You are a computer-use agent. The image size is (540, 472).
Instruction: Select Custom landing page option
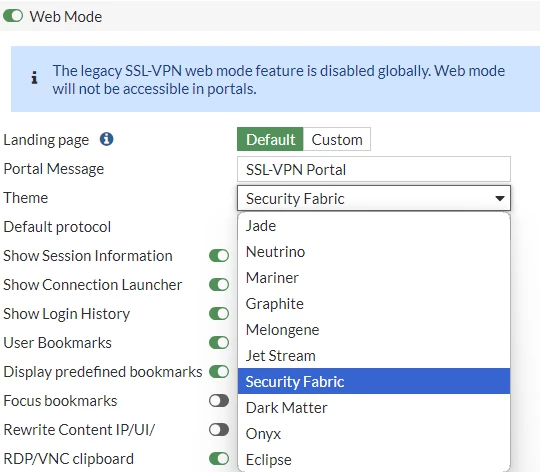pos(337,139)
